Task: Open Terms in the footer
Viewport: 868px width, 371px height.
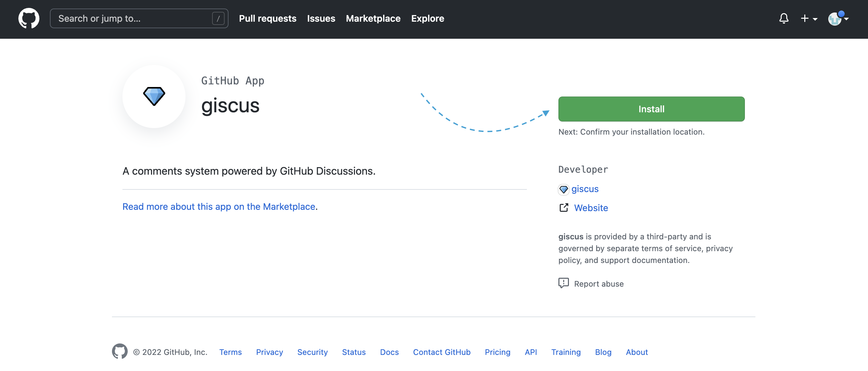Action: click(230, 352)
